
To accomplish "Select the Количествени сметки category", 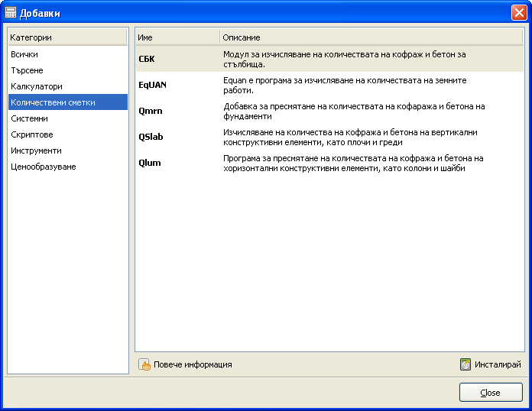I will pos(53,102).
